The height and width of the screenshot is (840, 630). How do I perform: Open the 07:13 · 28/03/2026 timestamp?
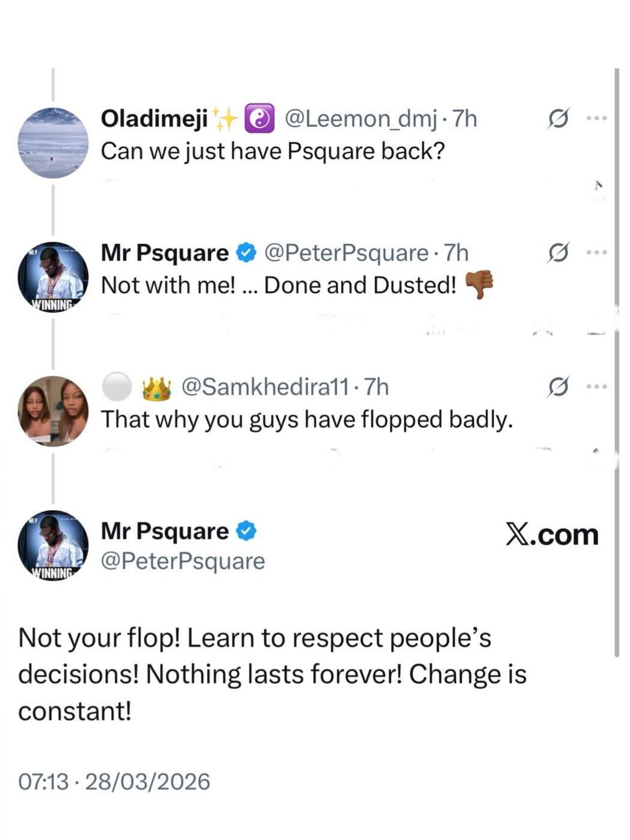click(114, 782)
